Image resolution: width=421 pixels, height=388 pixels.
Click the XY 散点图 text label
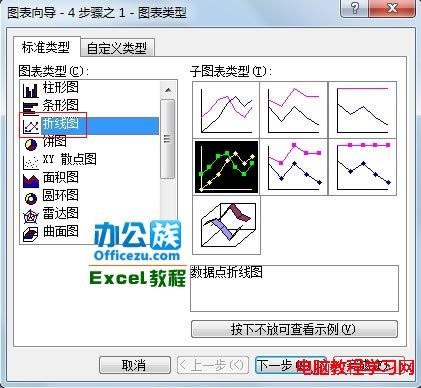pos(70,159)
